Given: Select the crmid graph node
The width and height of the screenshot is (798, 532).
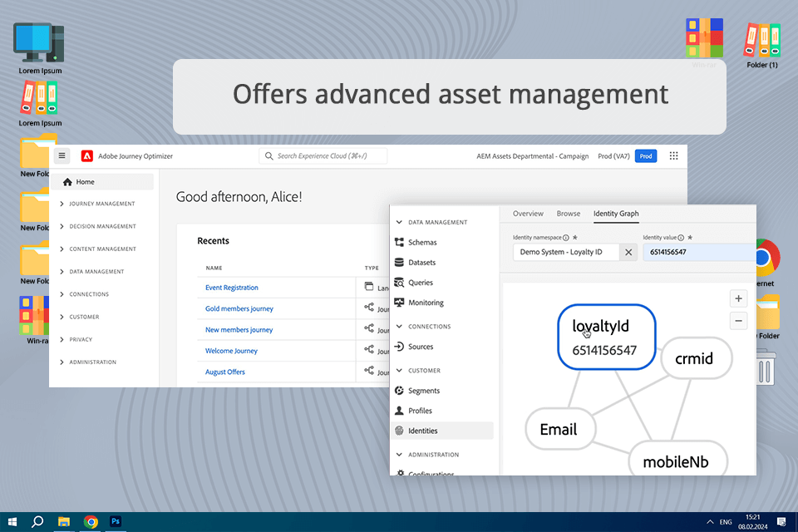Looking at the screenshot, I should (x=696, y=358).
